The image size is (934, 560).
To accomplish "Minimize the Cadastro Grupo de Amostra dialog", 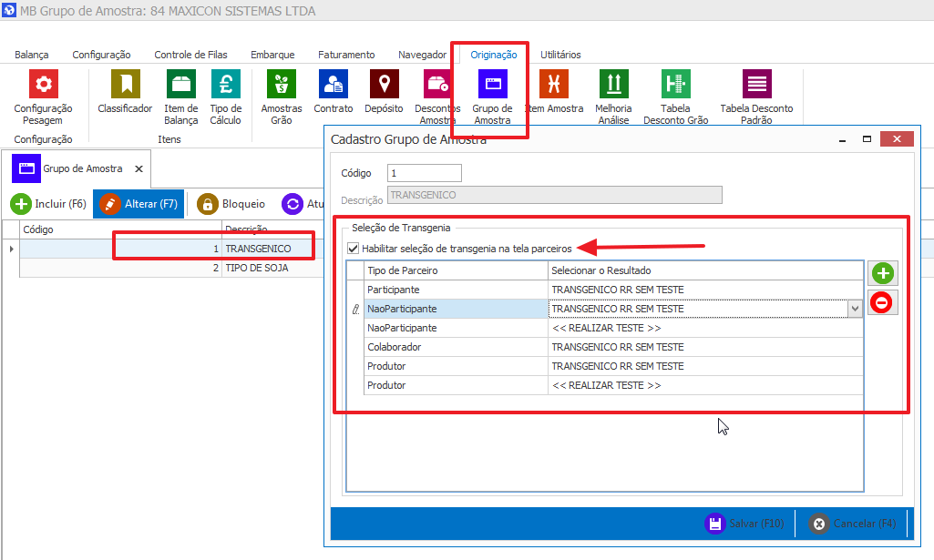I will (x=842, y=140).
